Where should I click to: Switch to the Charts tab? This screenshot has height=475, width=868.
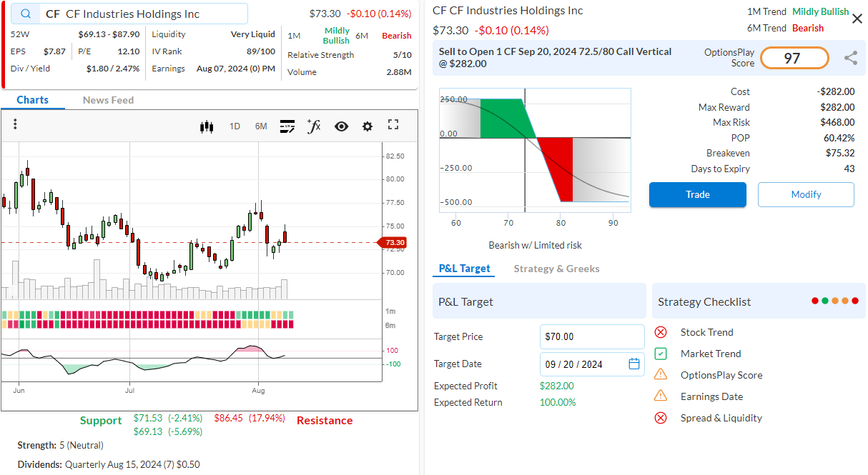(x=33, y=100)
